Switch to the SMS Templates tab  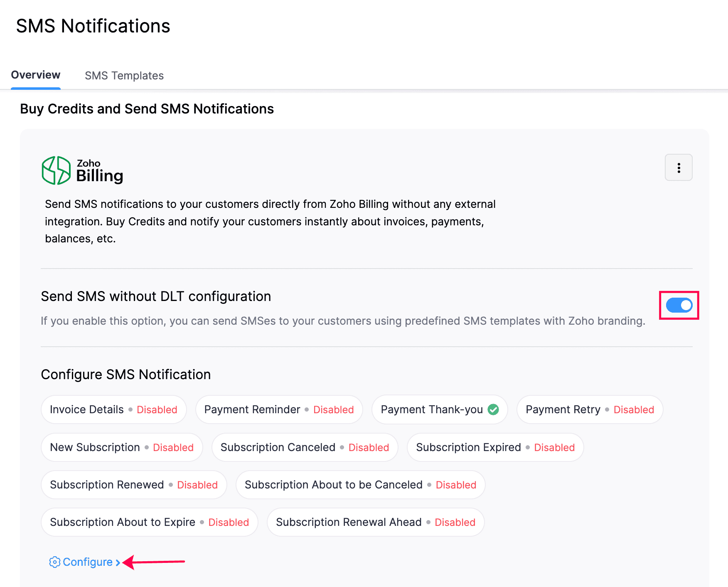pyautogui.click(x=124, y=75)
